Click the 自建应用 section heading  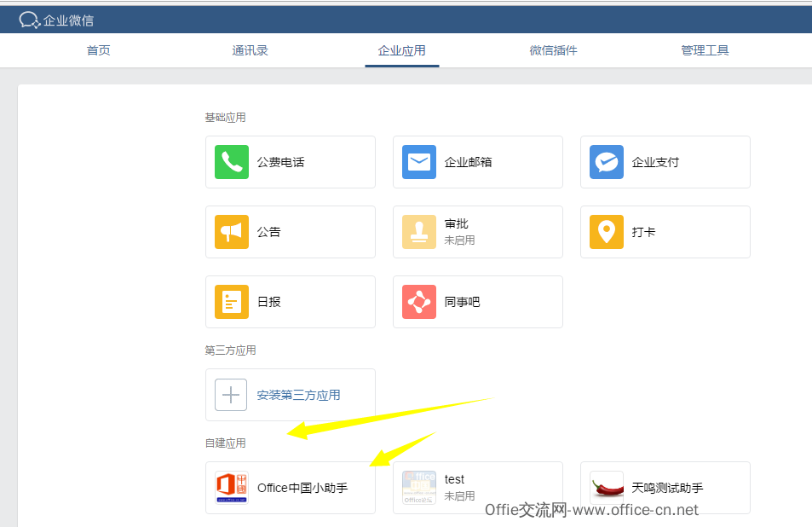(x=225, y=443)
